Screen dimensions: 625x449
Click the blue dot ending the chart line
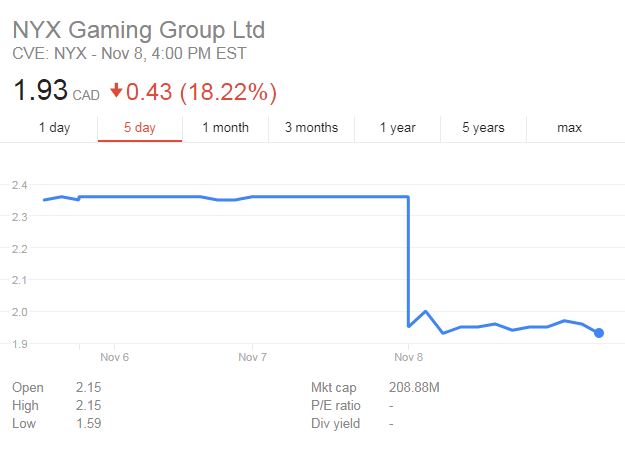point(598,333)
